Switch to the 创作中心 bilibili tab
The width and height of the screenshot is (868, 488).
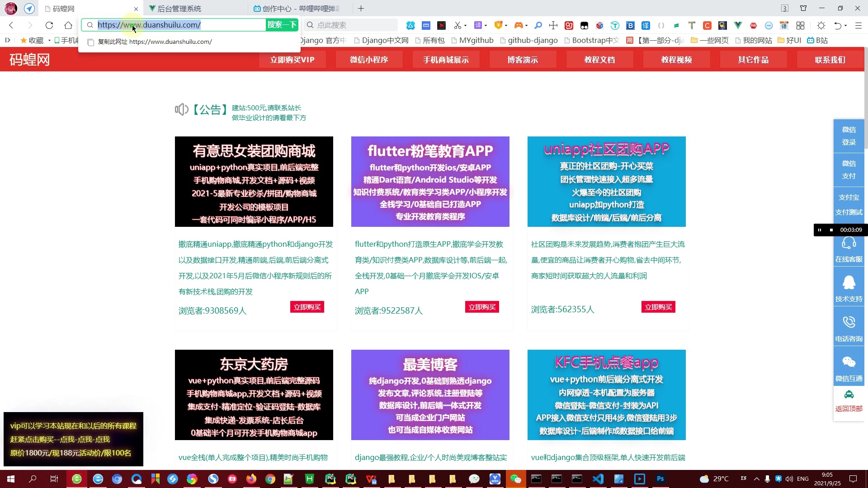pyautogui.click(x=300, y=9)
